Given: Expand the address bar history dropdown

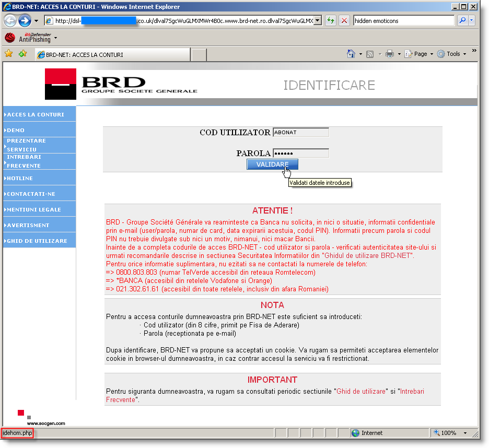Looking at the screenshot, I should click(x=318, y=21).
